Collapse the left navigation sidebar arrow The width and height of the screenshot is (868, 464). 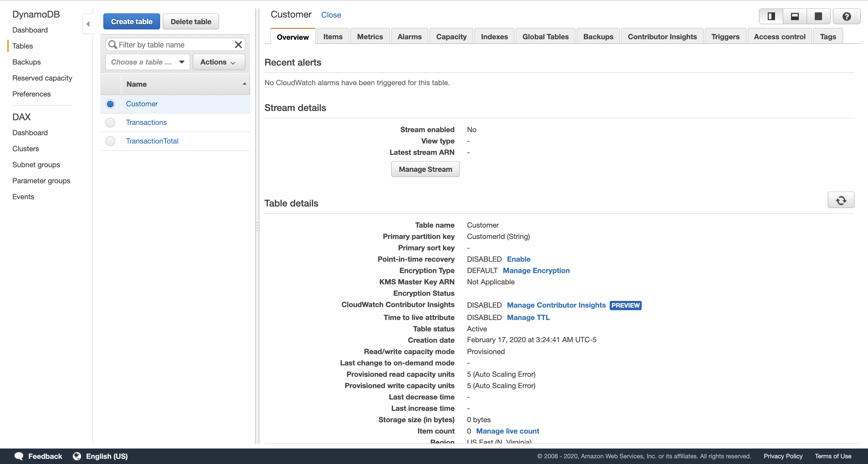pos(88,24)
